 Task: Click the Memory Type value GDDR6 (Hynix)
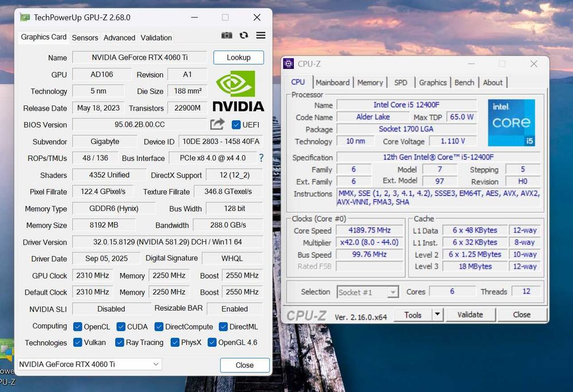tap(113, 208)
